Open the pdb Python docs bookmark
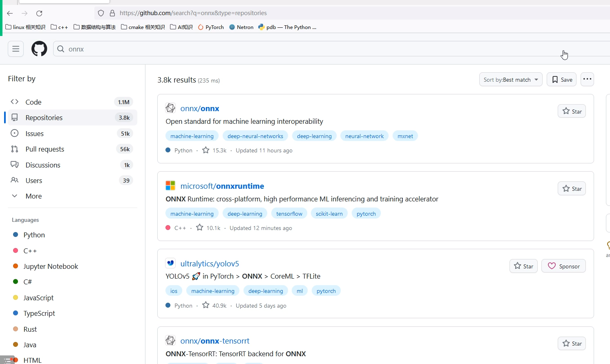610x364 pixels. (288, 27)
